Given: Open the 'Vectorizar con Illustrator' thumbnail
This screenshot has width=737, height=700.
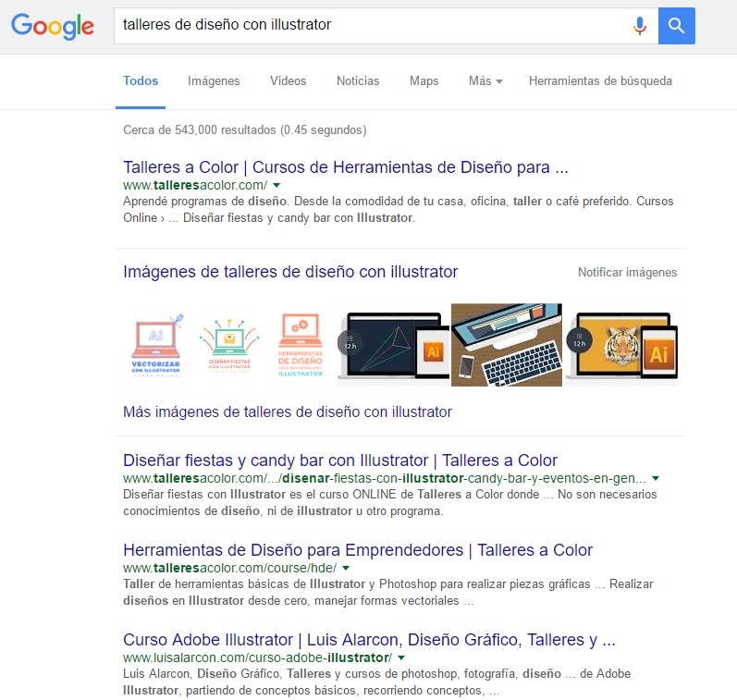Looking at the screenshot, I should point(155,345).
